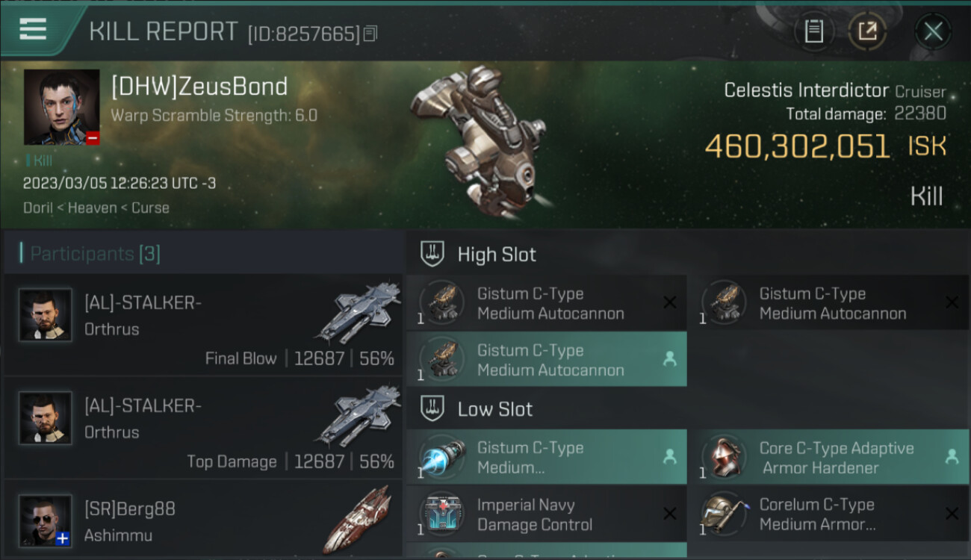Open the hamburger menu icon
This screenshot has height=560, width=971.
[x=33, y=30]
